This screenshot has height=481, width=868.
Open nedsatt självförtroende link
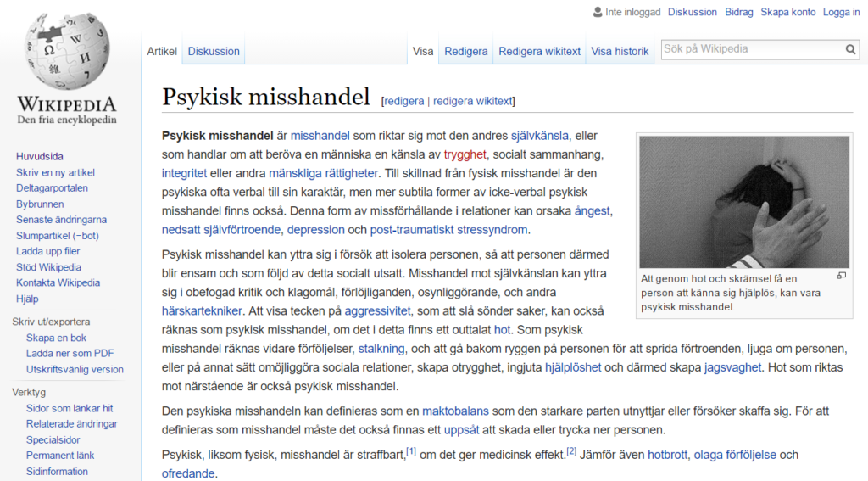coord(222,230)
